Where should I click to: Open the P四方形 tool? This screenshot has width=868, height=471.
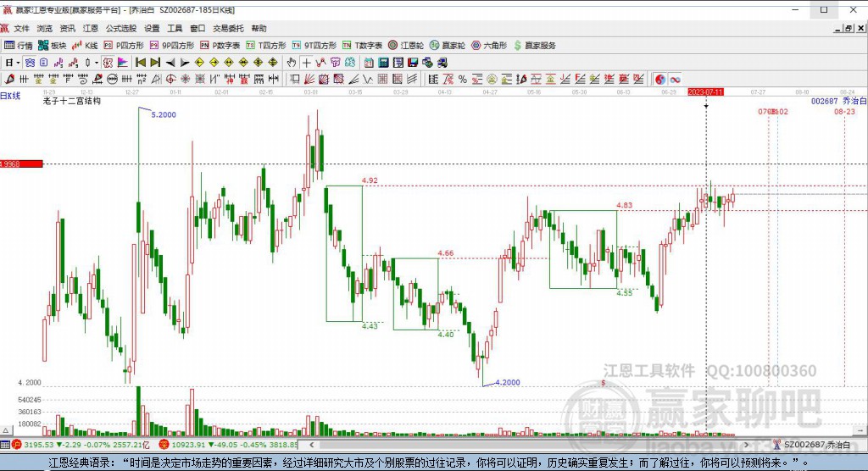pos(124,46)
